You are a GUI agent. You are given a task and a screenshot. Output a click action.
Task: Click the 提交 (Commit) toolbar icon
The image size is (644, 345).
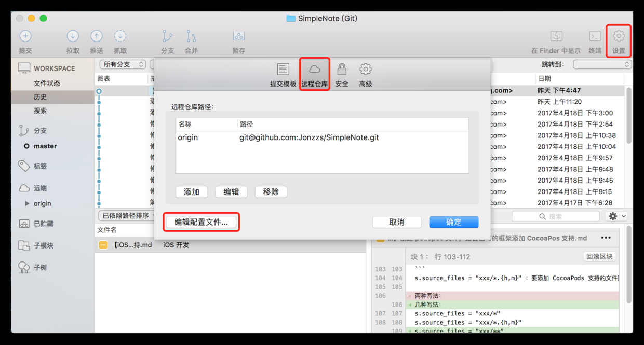(x=25, y=37)
